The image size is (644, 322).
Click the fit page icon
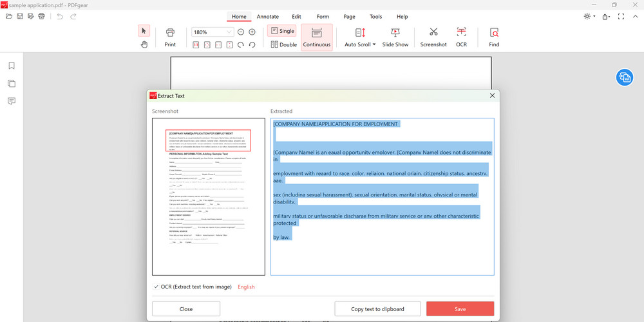pyautogui.click(x=207, y=44)
